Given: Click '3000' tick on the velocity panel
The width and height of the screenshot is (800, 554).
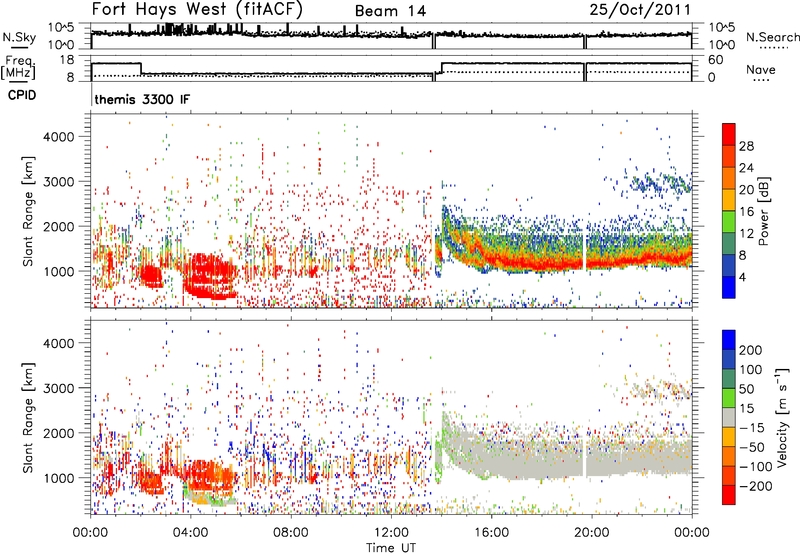Looking at the screenshot, I should click(x=58, y=388).
